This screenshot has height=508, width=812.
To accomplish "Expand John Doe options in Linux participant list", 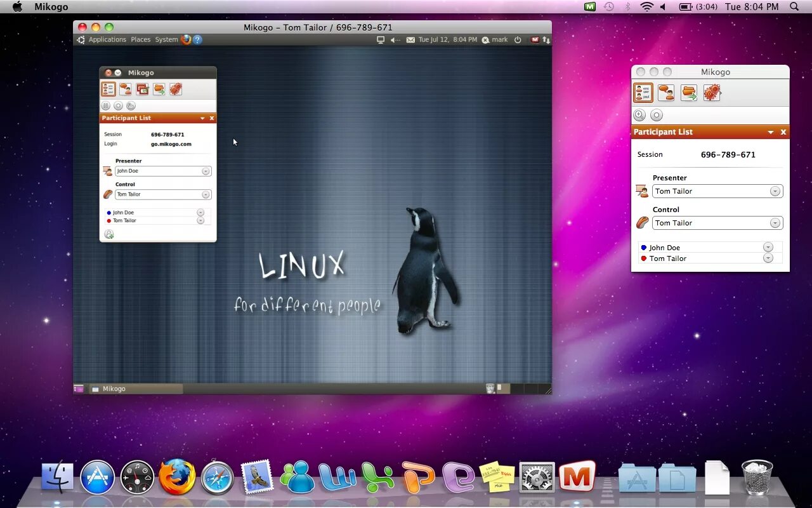I will click(x=200, y=213).
